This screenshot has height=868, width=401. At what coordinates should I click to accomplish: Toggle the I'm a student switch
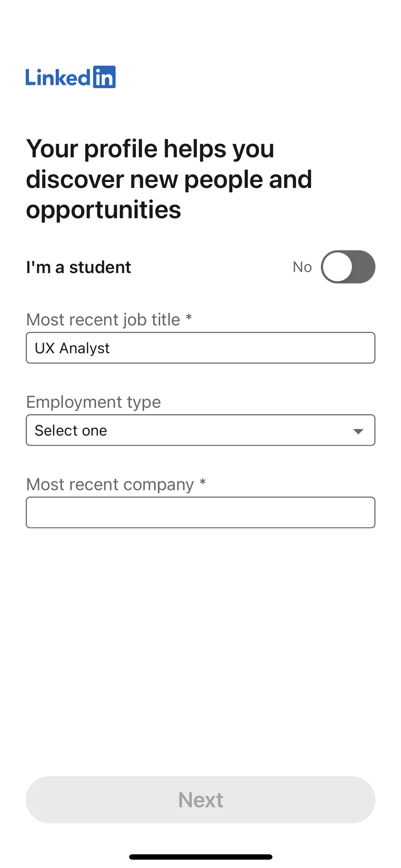tap(348, 267)
